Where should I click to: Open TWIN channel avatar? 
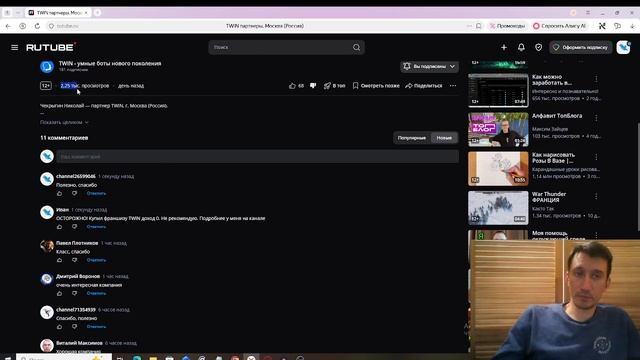coord(47,66)
